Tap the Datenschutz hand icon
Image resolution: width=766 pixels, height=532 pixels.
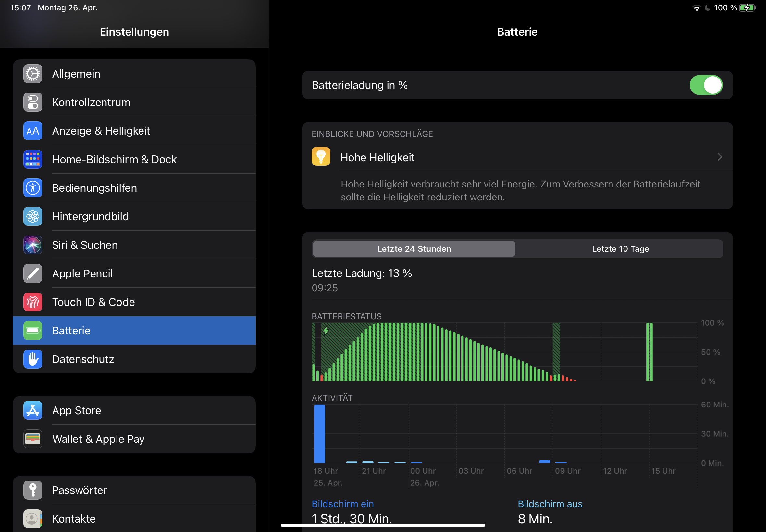click(33, 359)
